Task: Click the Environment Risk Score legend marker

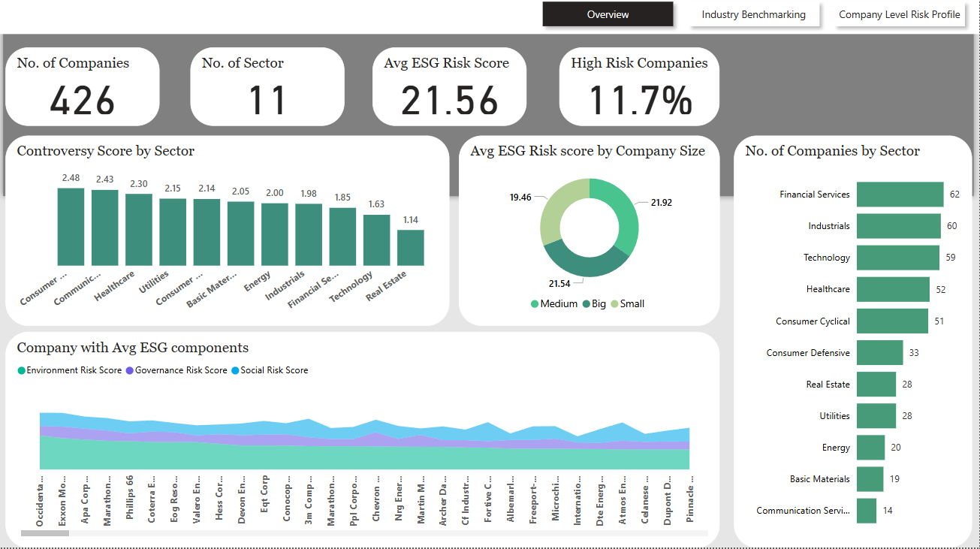Action: click(22, 370)
